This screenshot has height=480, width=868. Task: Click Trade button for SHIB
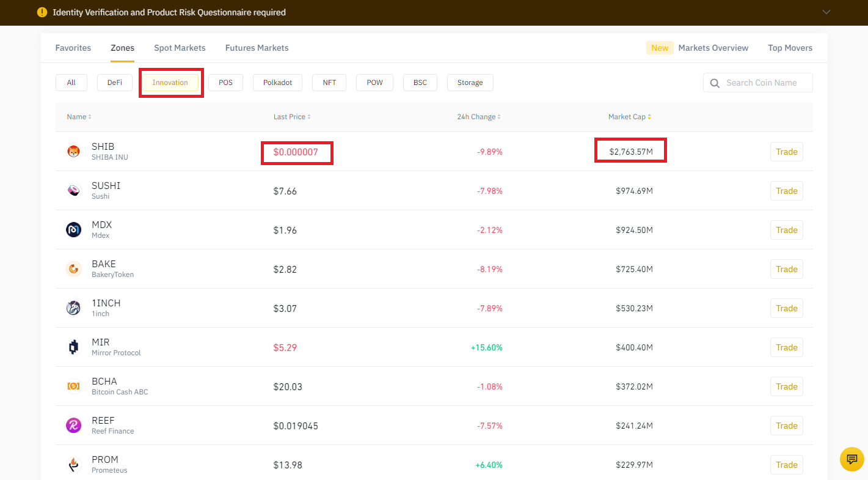click(x=787, y=152)
